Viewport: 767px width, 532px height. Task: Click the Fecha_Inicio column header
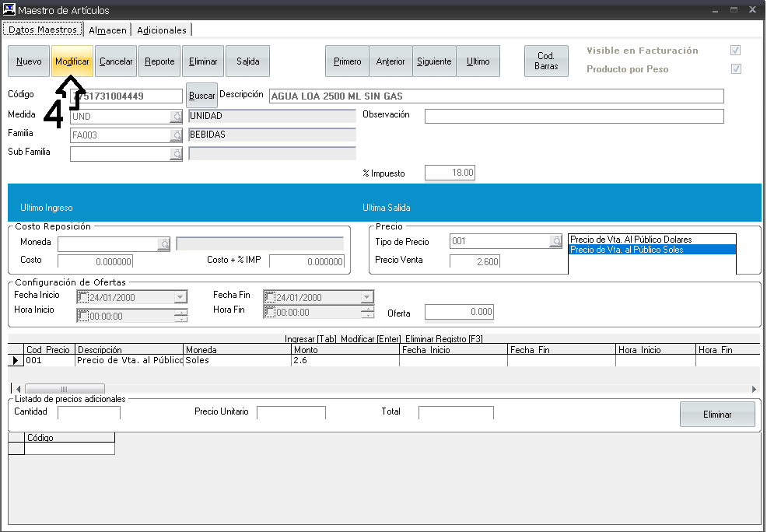point(454,350)
